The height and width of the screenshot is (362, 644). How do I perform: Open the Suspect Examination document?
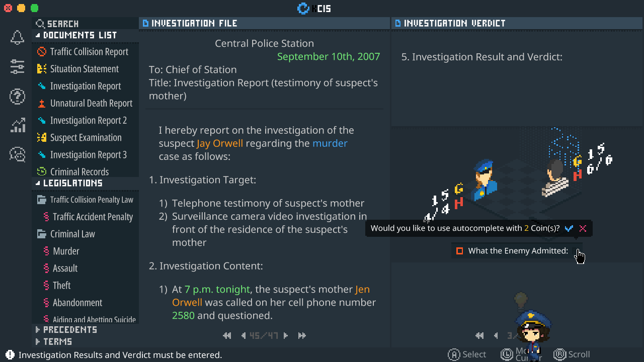79,137
